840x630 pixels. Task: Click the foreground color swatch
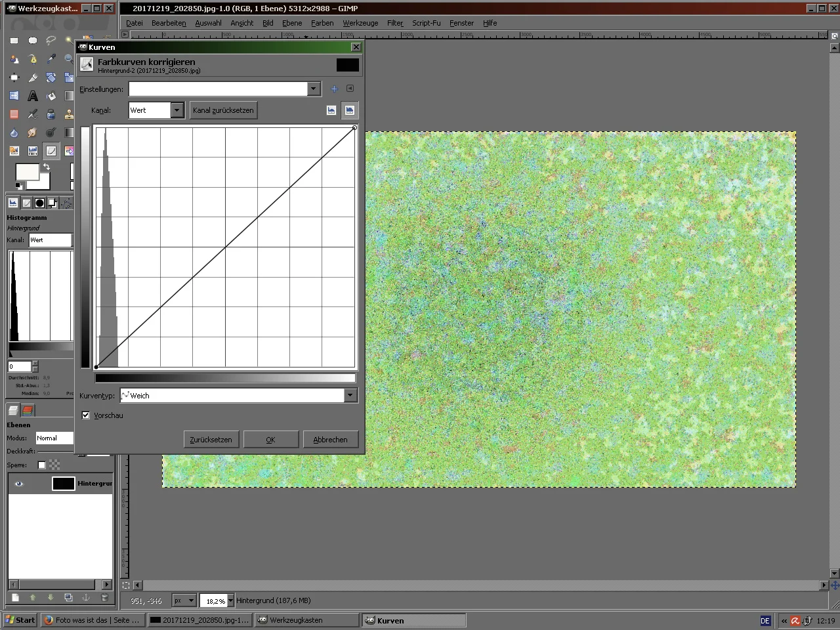[26, 172]
